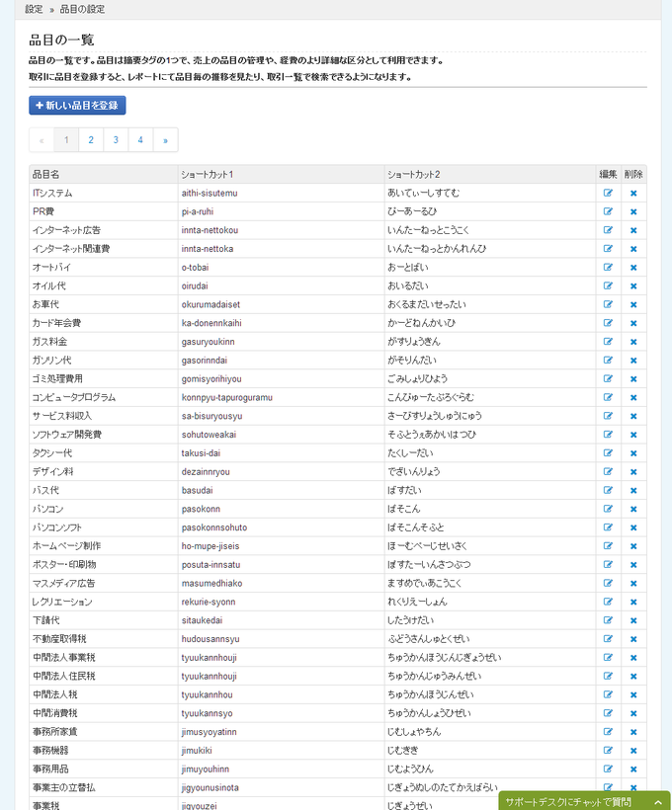Open 品目の設定 breadcrumb link
Screen dimensions: 672x810
(82, 9)
